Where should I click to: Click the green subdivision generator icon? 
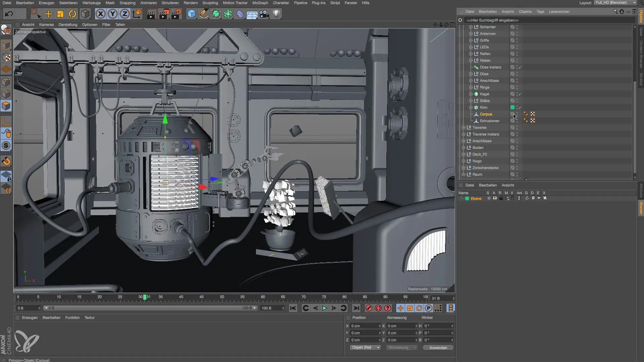point(216,14)
